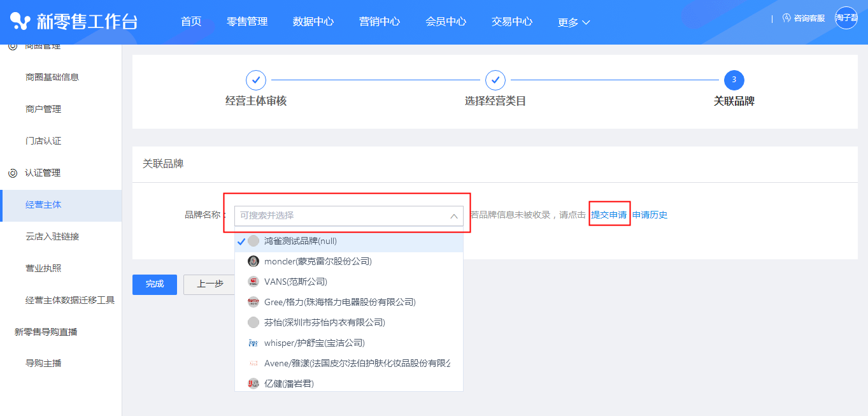Open the 首页 navigation tab
Screen dimensions: 868x416
tap(191, 22)
